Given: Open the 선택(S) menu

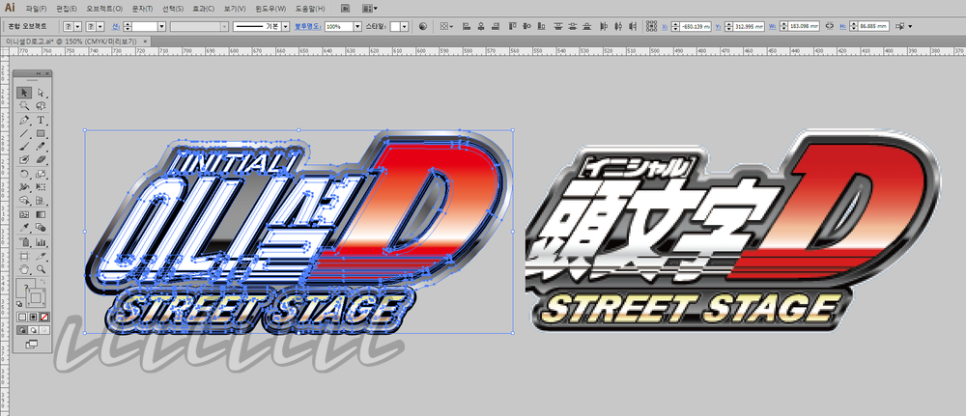Looking at the screenshot, I should click(x=173, y=9).
